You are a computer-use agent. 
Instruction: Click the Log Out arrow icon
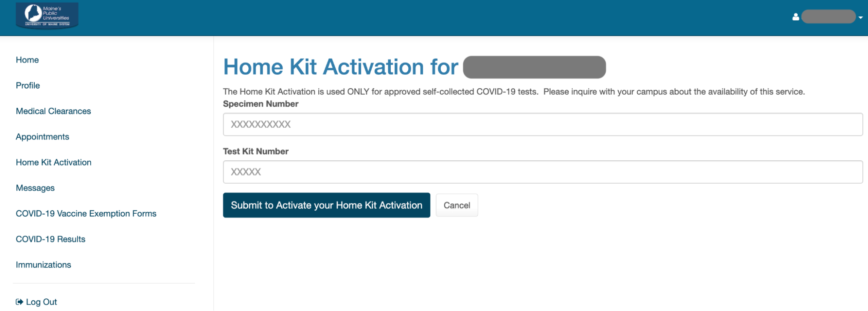(20, 302)
